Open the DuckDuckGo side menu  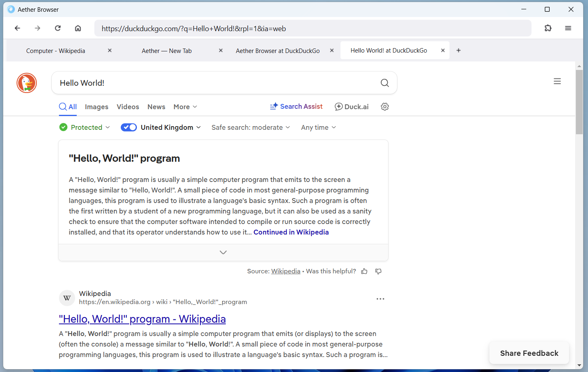tap(557, 81)
